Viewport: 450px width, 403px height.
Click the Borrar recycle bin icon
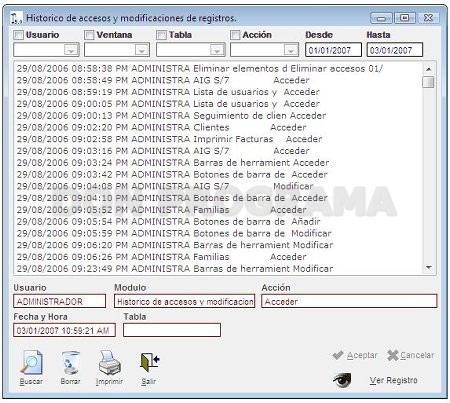pos(70,362)
